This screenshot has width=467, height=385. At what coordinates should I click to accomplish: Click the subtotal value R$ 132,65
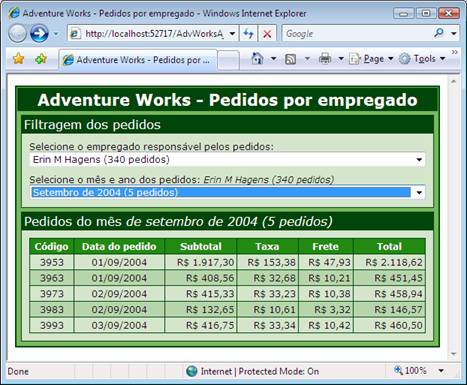(x=210, y=310)
